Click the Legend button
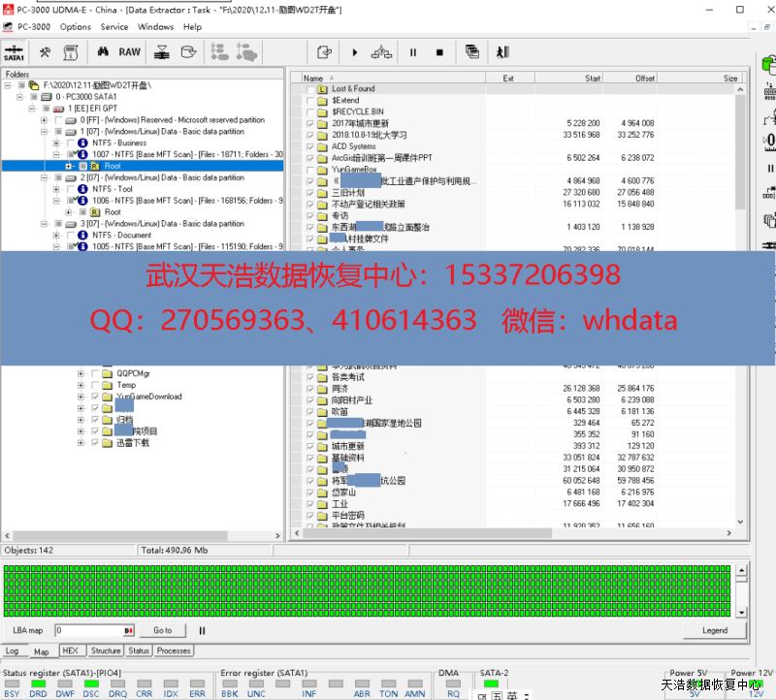Screen dimensions: 776x700 point(714,630)
